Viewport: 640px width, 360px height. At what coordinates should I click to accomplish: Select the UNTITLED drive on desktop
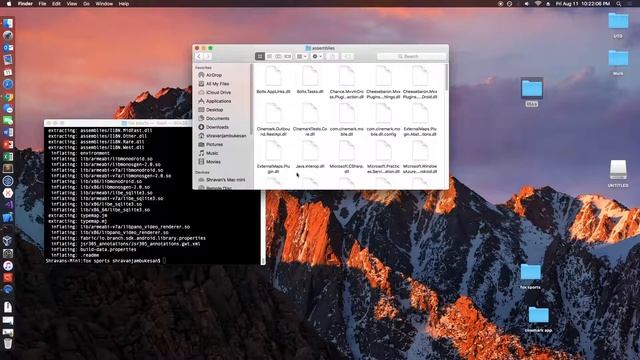[x=618, y=173]
